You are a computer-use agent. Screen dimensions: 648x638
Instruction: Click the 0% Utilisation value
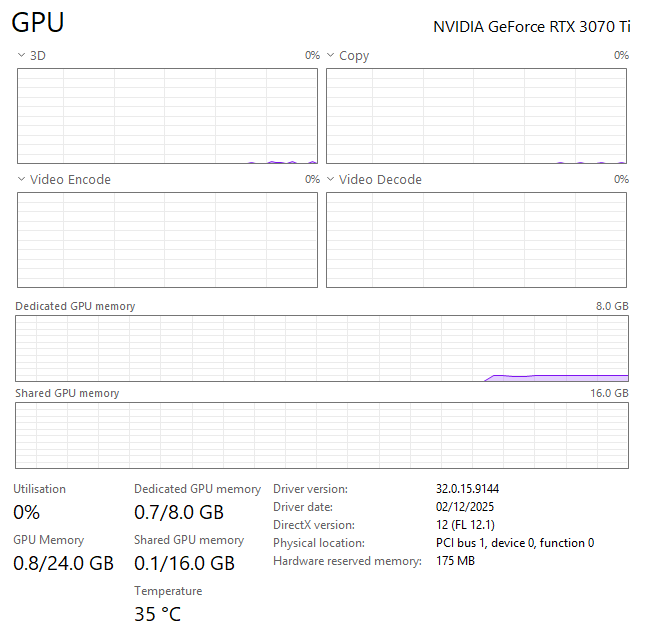(27, 512)
